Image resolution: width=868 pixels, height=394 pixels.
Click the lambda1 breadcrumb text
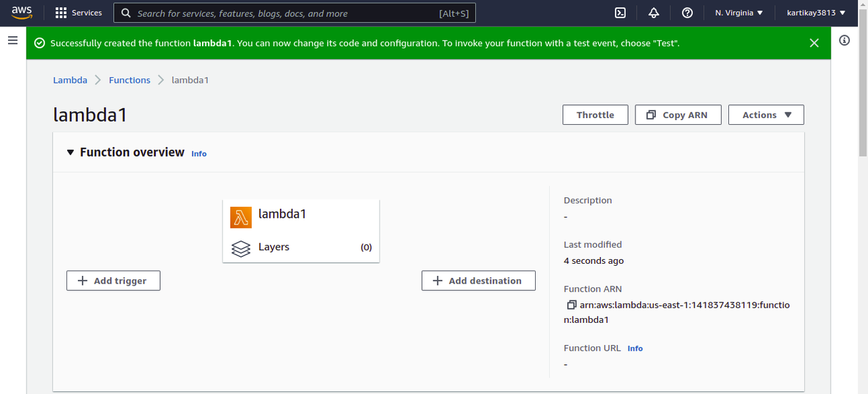click(x=190, y=80)
